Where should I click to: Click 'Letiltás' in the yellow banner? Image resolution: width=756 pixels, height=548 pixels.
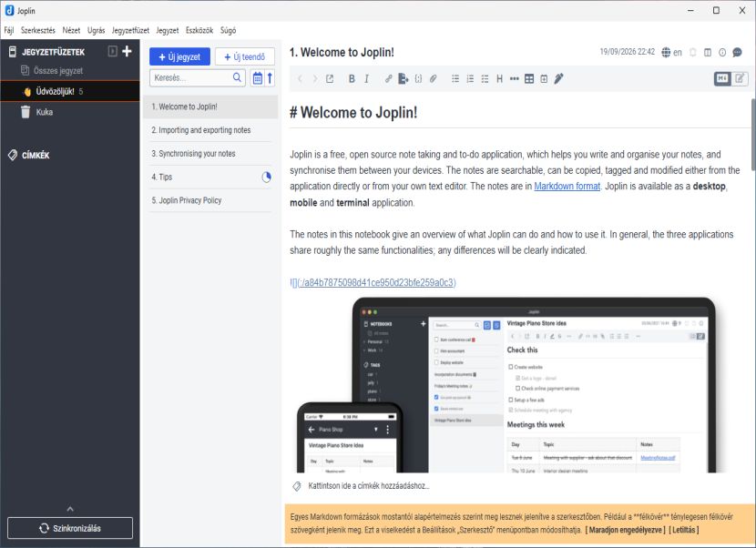click(684, 530)
